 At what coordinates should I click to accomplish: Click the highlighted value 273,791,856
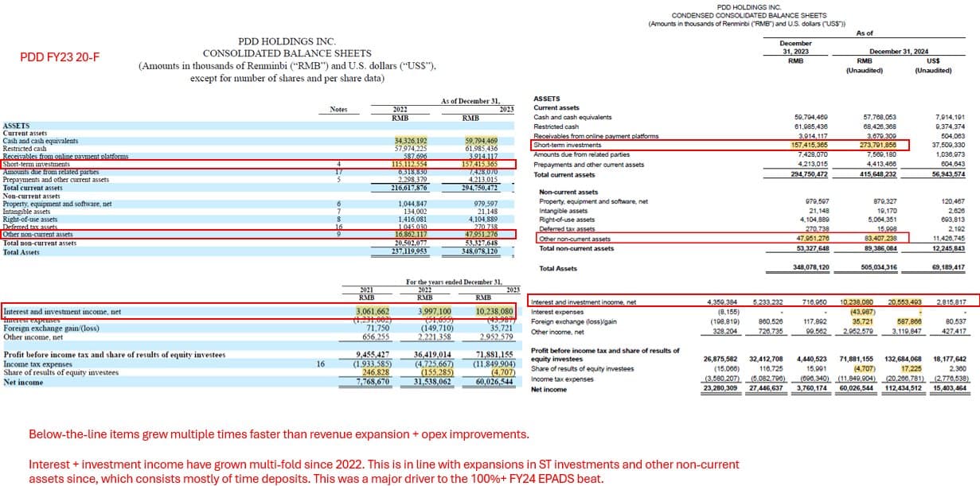click(878, 146)
